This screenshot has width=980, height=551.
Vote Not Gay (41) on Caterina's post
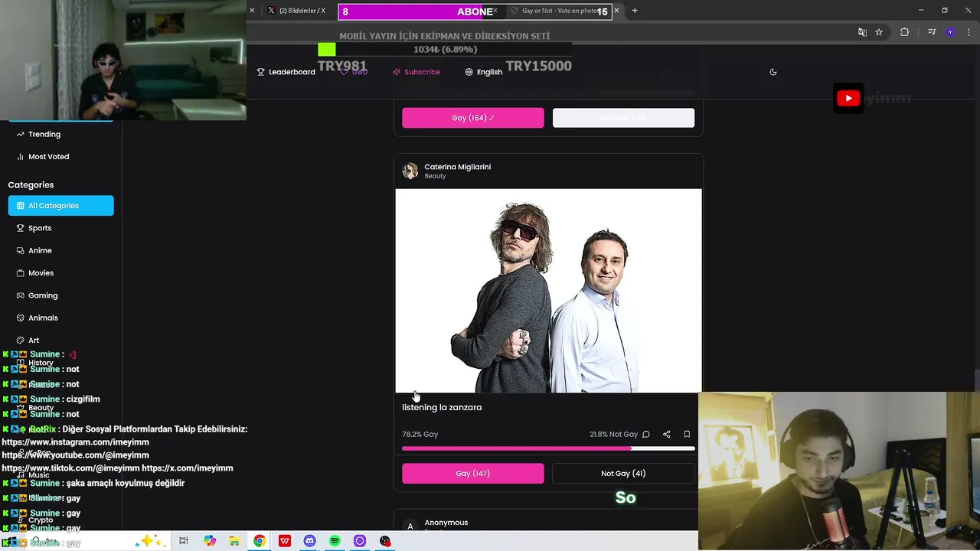623,473
